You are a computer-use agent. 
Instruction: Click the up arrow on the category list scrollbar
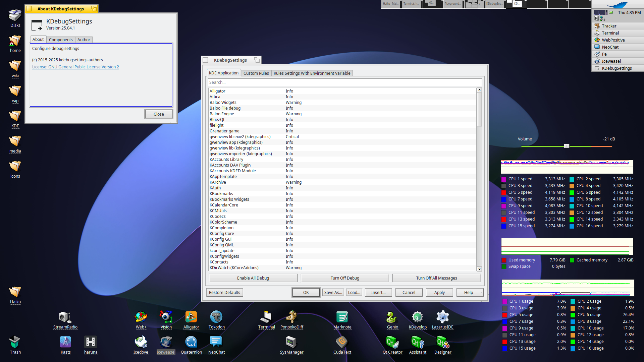[x=479, y=90]
